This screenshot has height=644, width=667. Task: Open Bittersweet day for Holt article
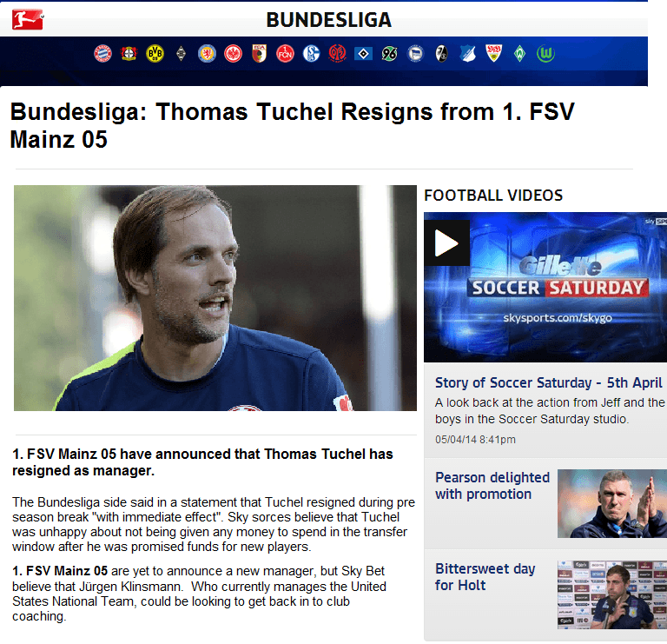[485, 577]
